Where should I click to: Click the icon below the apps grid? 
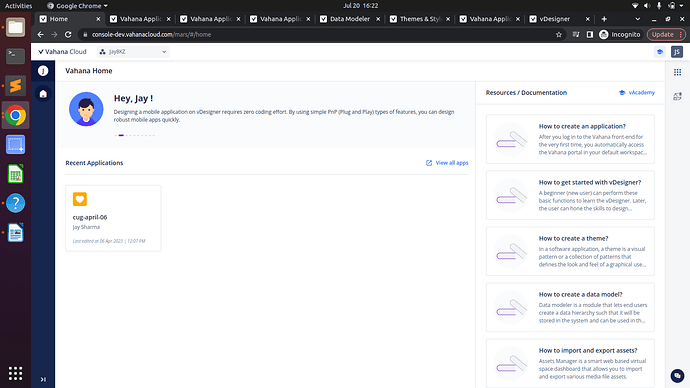coord(677,96)
